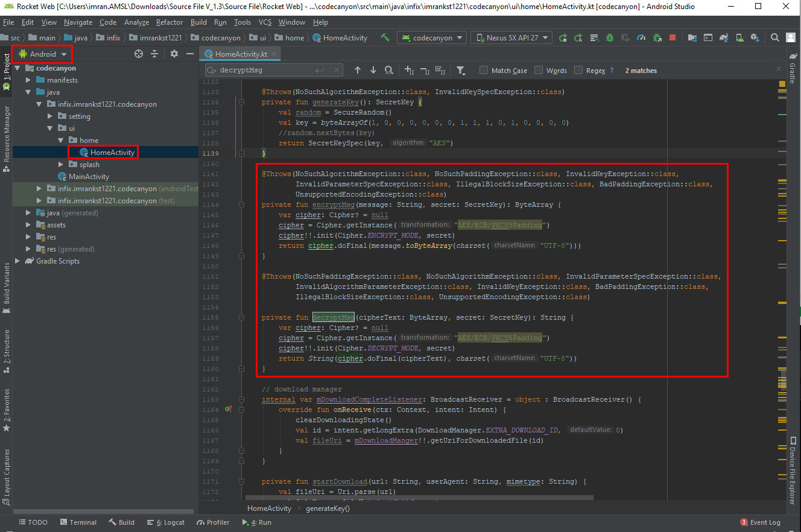
Task: Select the HomeActivity.kt editor tab
Action: [x=241, y=54]
